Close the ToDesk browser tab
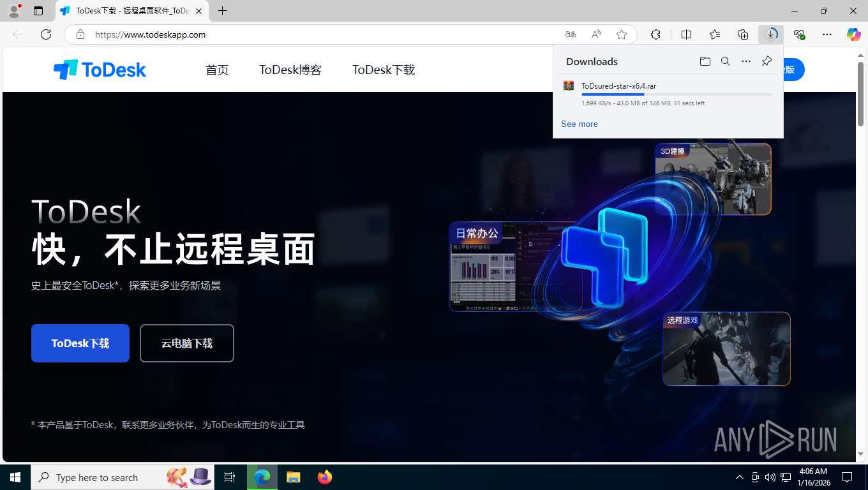 click(198, 11)
